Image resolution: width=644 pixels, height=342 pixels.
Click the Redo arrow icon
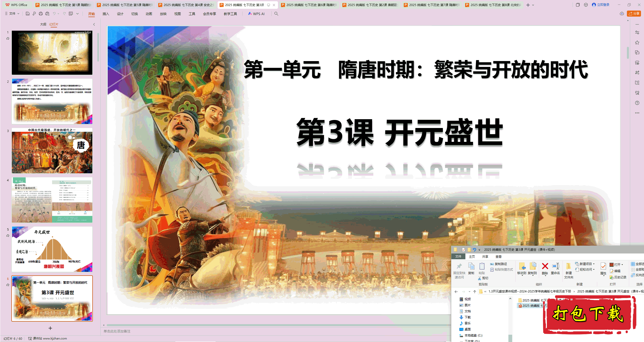pos(64,14)
